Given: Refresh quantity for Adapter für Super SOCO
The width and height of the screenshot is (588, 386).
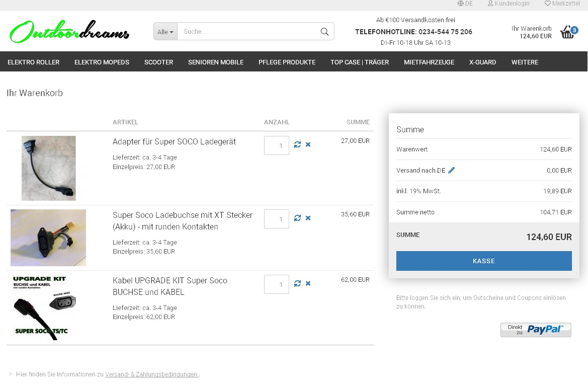Looking at the screenshot, I should click(298, 145).
